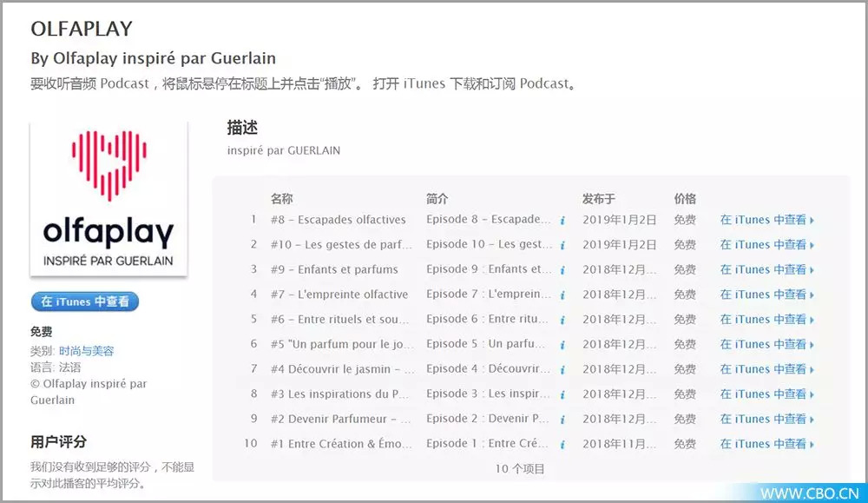The image size is (868, 503).
Task: Click description Episode 4 : Découvrir…
Action: tap(488, 369)
